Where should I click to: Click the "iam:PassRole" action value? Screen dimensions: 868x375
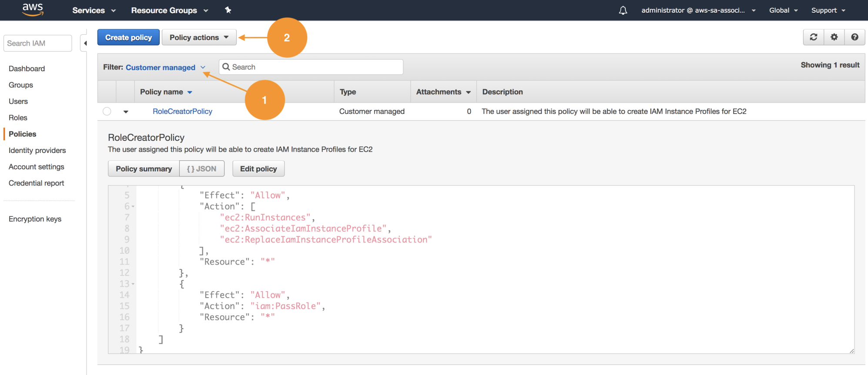285,306
